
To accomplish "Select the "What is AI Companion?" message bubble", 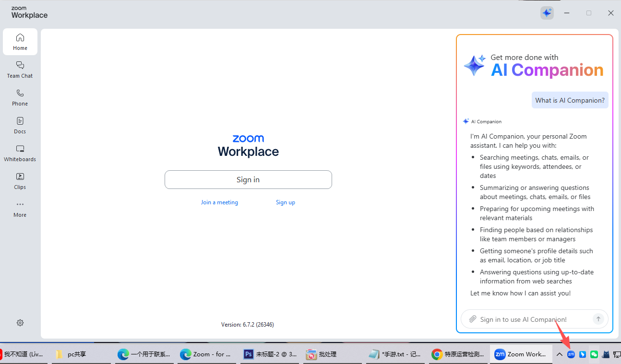I will coord(570,100).
